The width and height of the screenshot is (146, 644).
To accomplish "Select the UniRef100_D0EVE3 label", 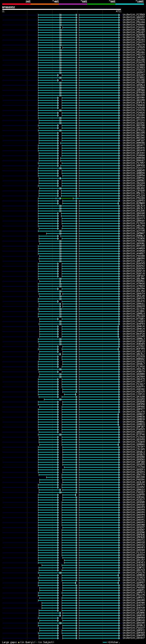I will pos(134,562).
